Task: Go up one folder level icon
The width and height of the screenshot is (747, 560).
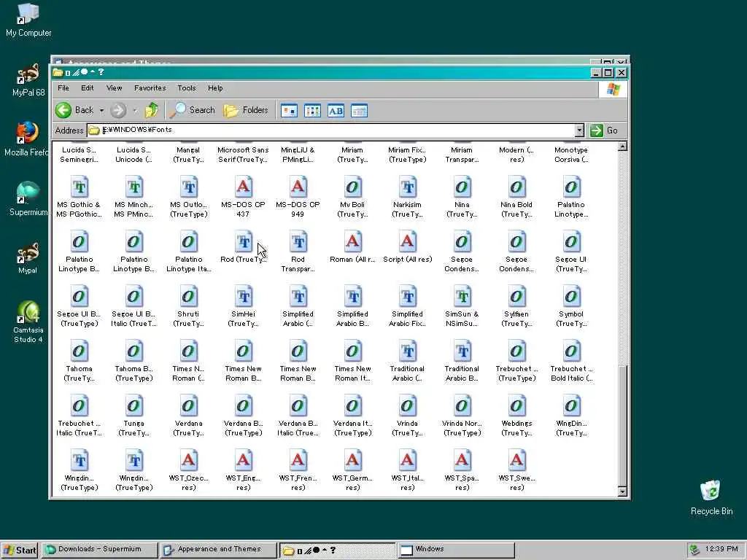Action: click(x=152, y=111)
